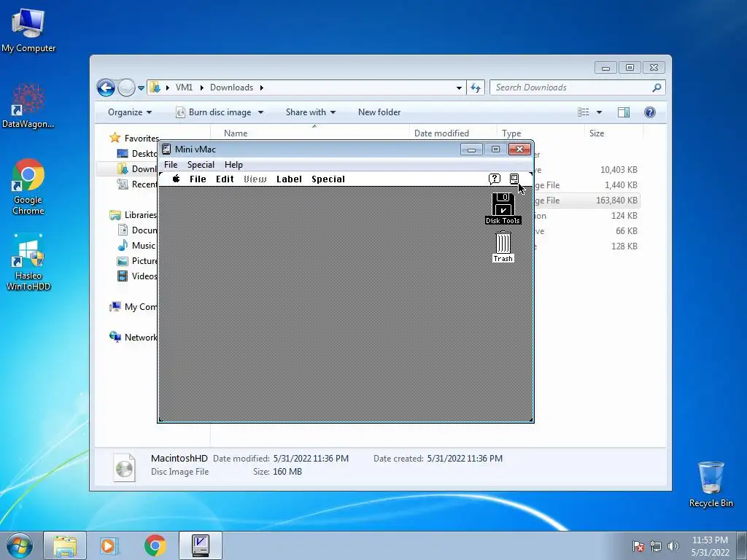Open the Application menu icon in Mac menu bar
This screenshot has height=560, width=747.
(x=514, y=179)
